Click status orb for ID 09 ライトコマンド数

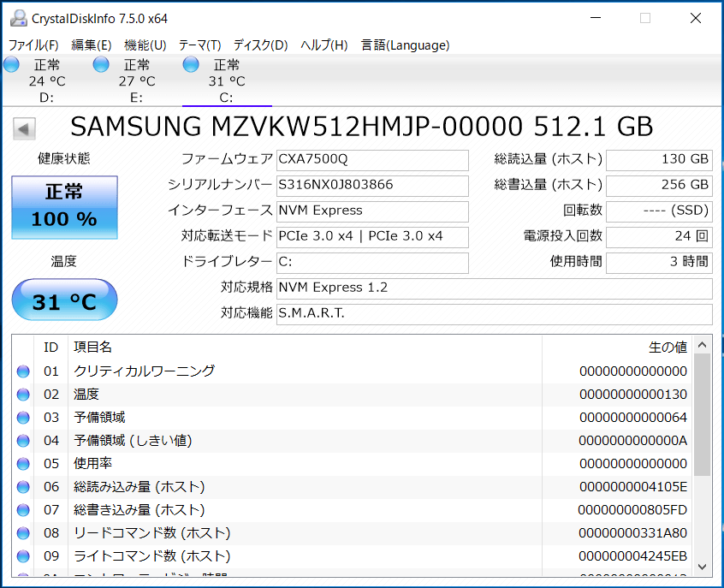(23, 556)
